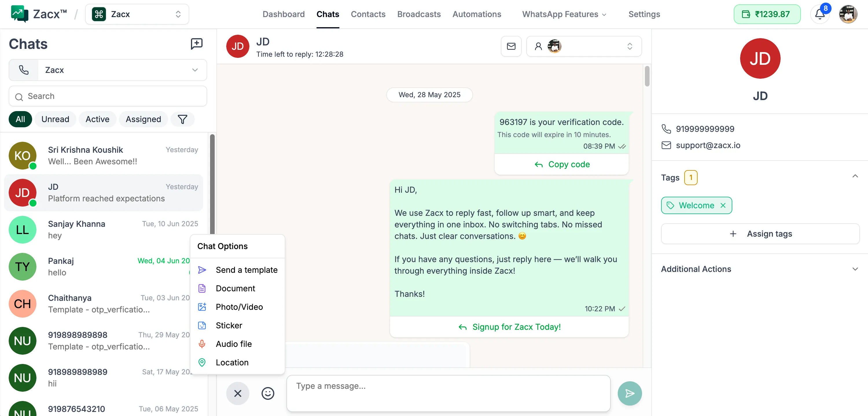
Task: Click the send message arrow button
Action: (x=630, y=393)
